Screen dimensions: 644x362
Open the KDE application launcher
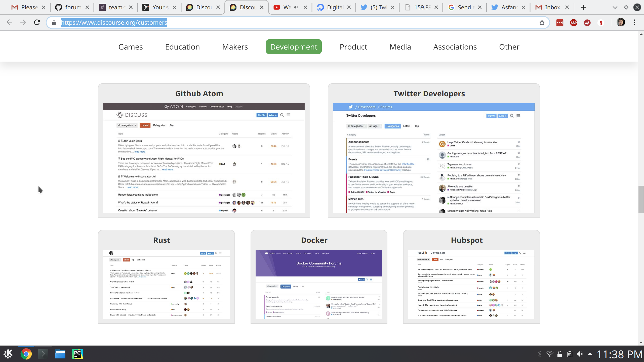[8, 354]
